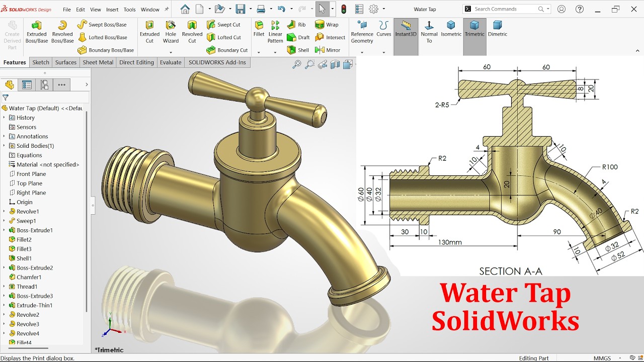Open Reference Geometry tool
This screenshot has width=644, height=362.
click(362, 32)
